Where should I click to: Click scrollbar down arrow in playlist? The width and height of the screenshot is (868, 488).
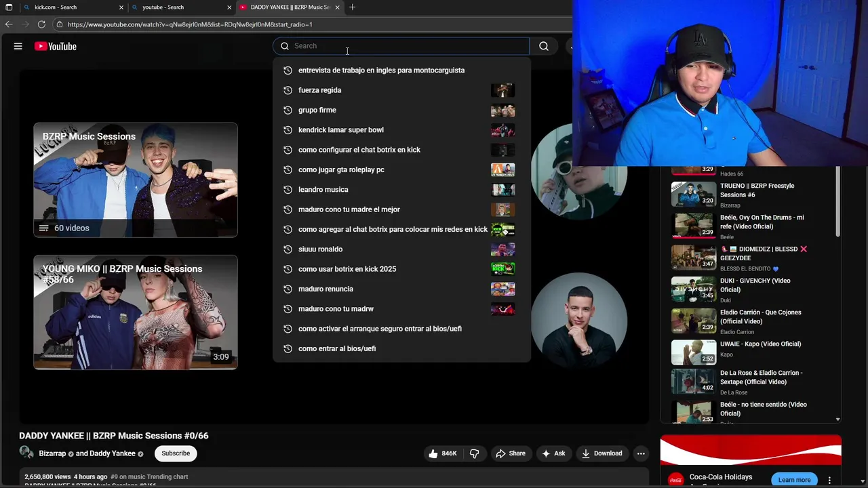838,420
